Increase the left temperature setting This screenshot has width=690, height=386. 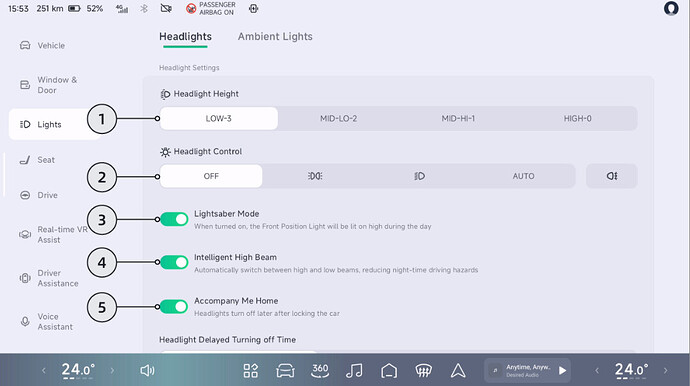pyautogui.click(x=112, y=371)
